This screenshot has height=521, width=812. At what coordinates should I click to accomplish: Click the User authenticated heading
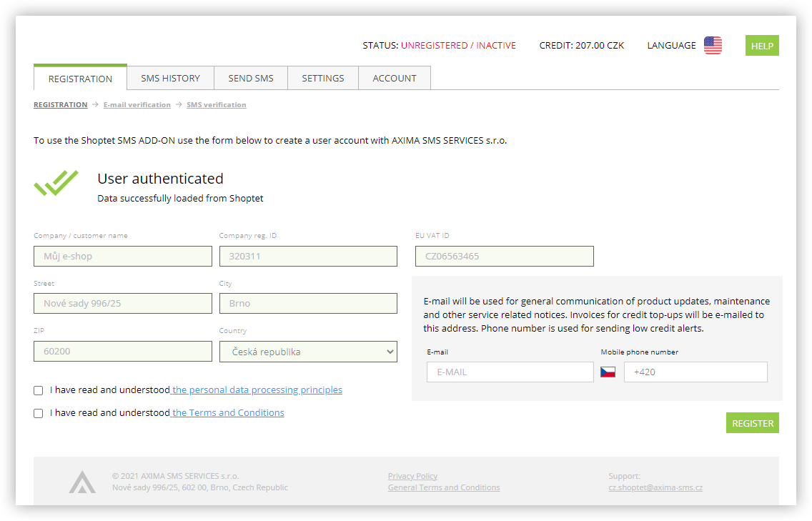click(161, 179)
